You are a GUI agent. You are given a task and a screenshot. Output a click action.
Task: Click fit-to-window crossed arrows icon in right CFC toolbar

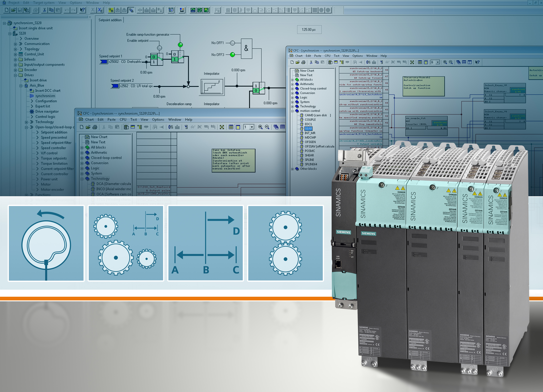412,62
